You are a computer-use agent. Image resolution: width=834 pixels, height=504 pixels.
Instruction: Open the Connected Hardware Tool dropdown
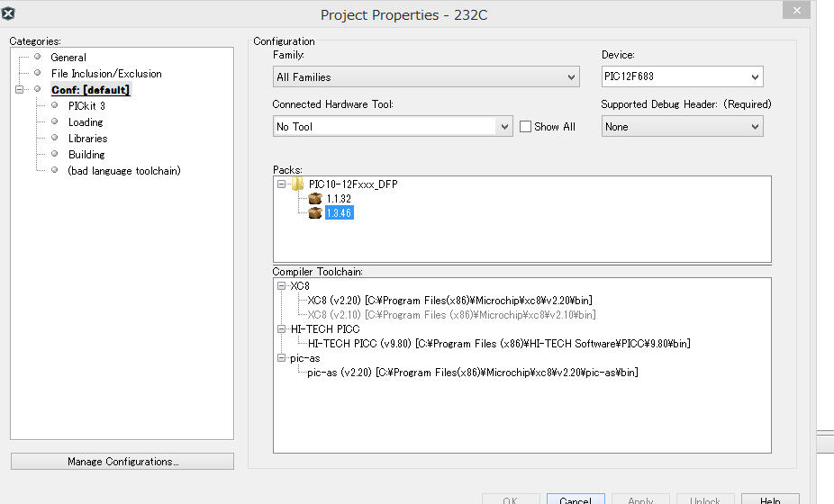[393, 127]
